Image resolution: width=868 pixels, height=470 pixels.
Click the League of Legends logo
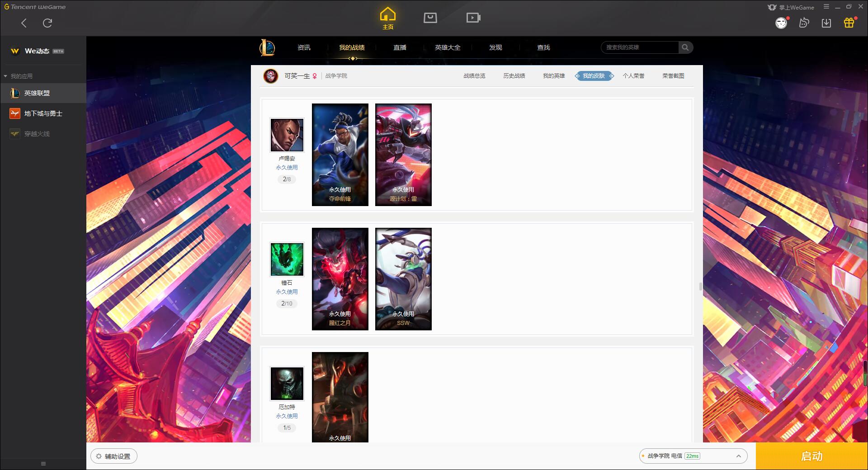point(267,47)
